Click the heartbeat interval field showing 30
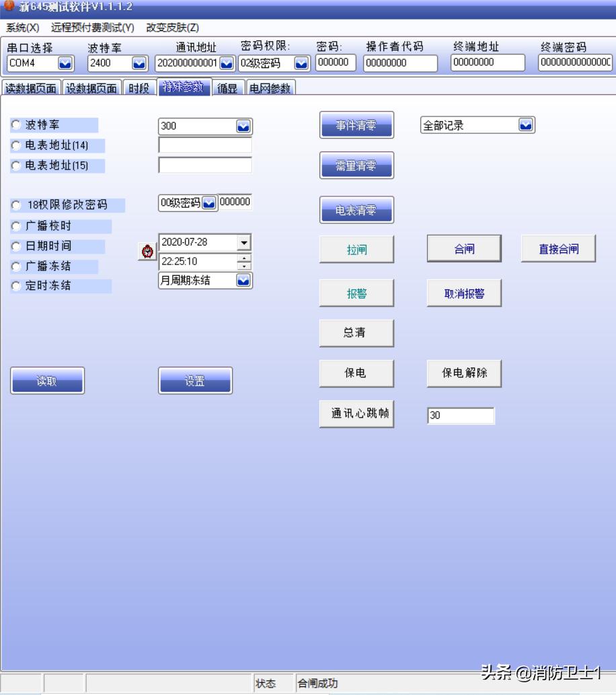The width and height of the screenshot is (616, 695). 461,415
